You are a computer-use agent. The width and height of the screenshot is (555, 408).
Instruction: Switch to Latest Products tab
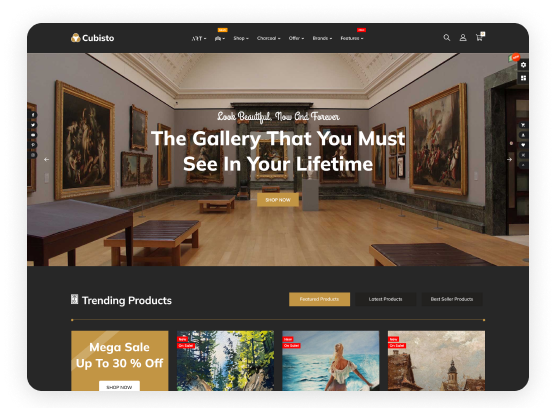point(385,299)
